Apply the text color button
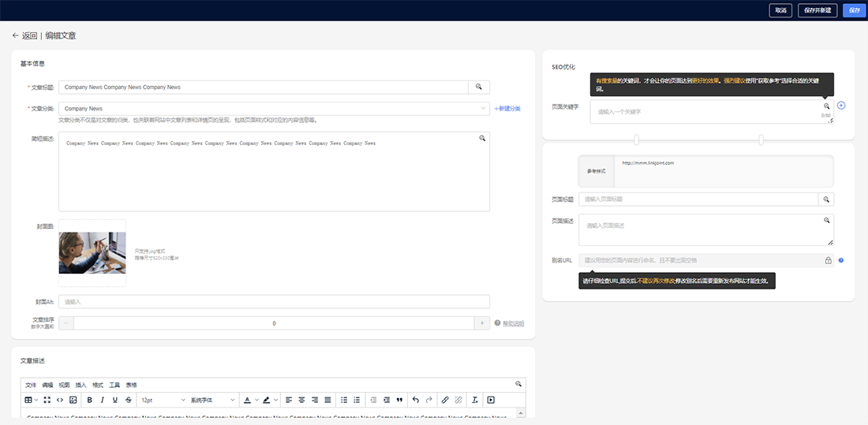This screenshot has width=868, height=425. pyautogui.click(x=248, y=400)
